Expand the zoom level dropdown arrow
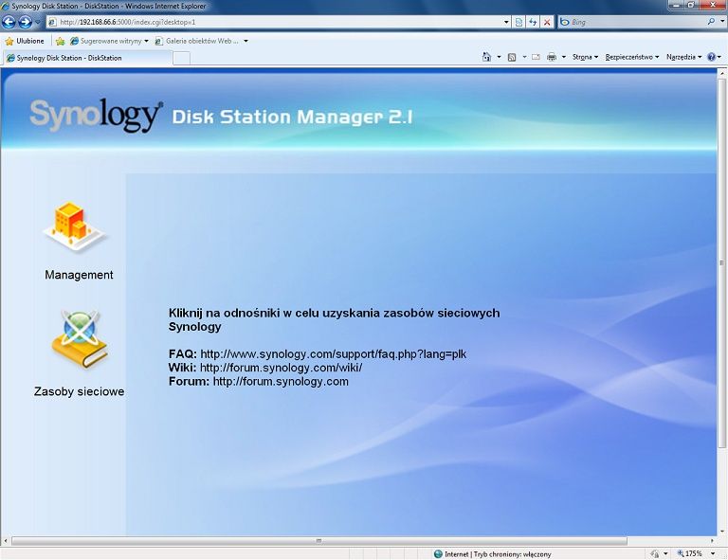This screenshot has height=560, width=728. 713,553
